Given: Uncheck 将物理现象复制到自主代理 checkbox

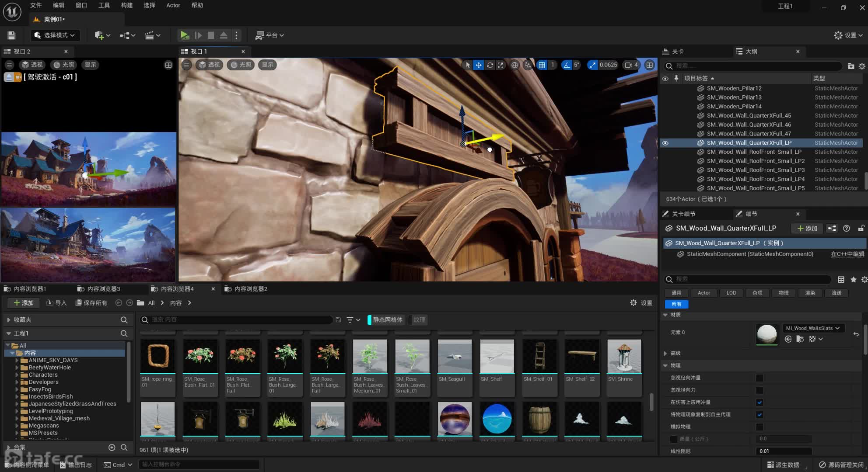Looking at the screenshot, I should [759, 415].
